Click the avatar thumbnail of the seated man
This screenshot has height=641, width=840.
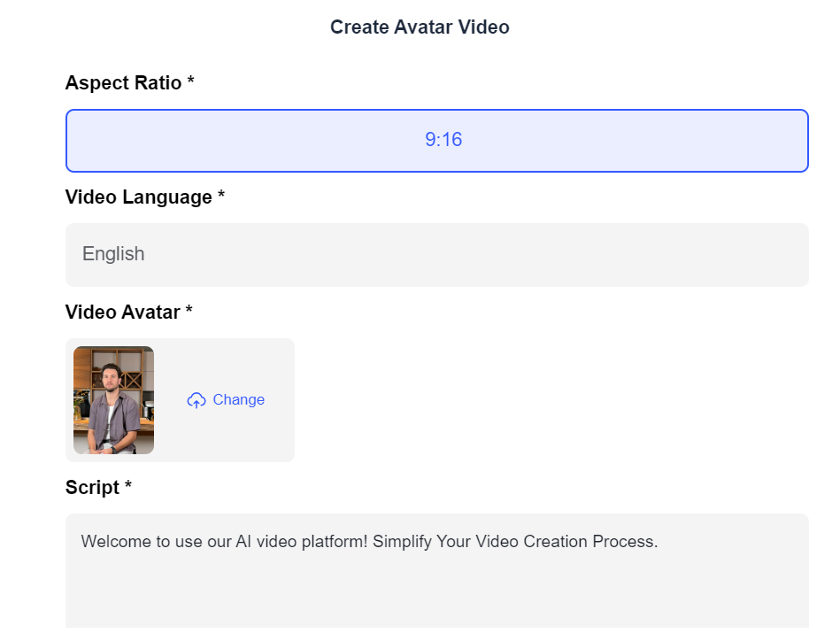click(113, 400)
